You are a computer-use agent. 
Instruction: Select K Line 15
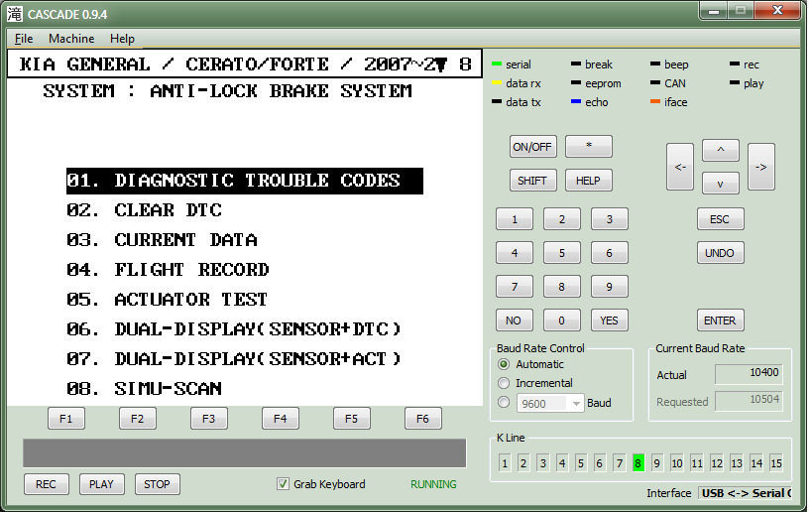[x=775, y=462]
